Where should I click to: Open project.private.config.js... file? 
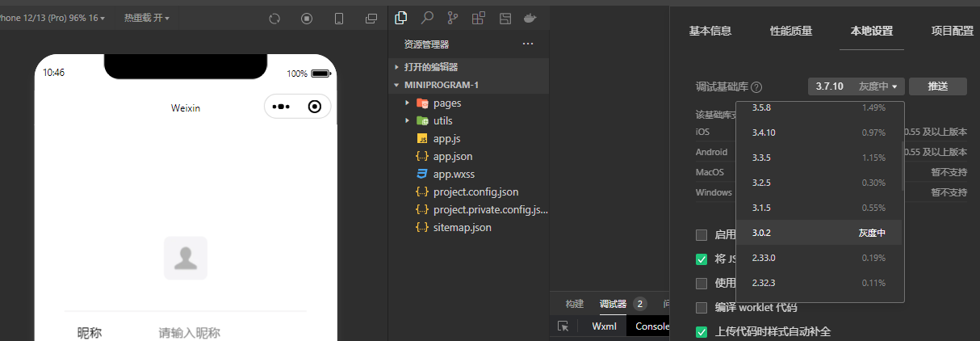pyautogui.click(x=491, y=209)
